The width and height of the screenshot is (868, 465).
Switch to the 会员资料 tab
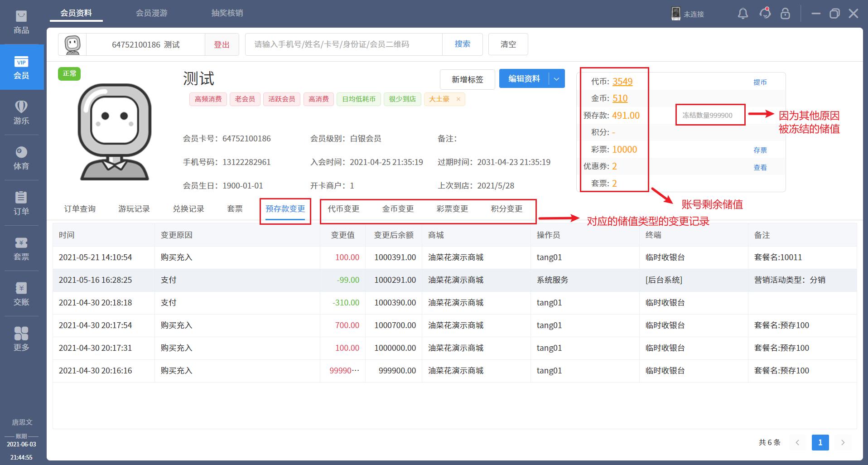(76, 13)
